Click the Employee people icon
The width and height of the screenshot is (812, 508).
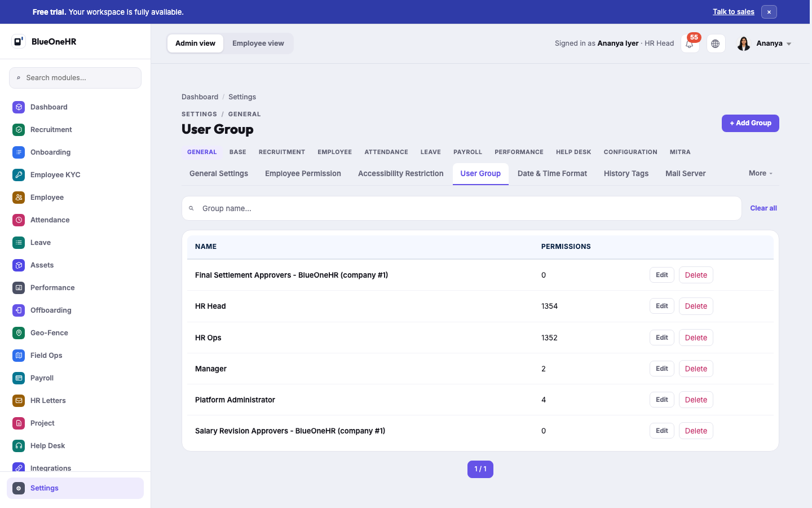click(19, 198)
